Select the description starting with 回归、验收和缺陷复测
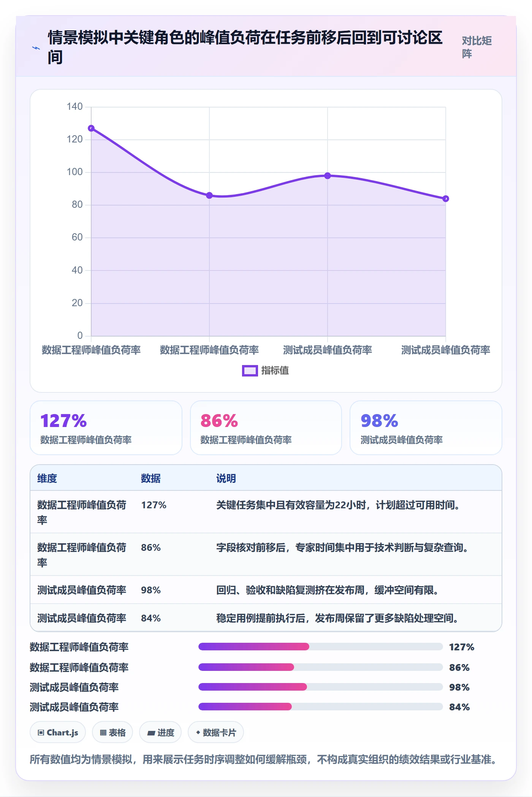 [x=328, y=590]
